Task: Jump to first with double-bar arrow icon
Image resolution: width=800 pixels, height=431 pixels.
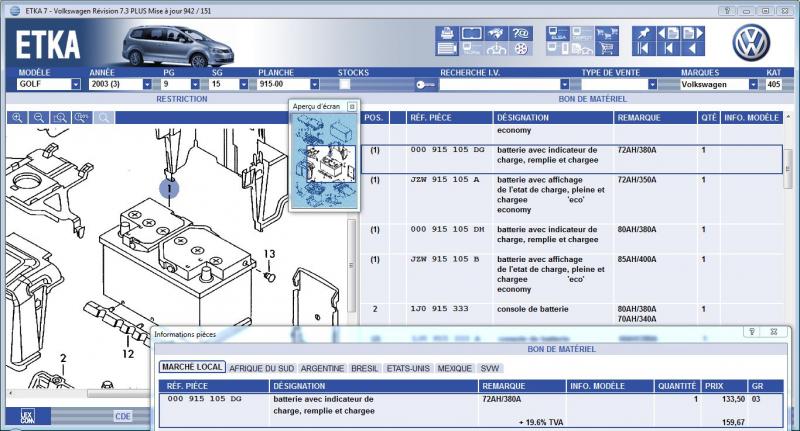Action: [643, 49]
